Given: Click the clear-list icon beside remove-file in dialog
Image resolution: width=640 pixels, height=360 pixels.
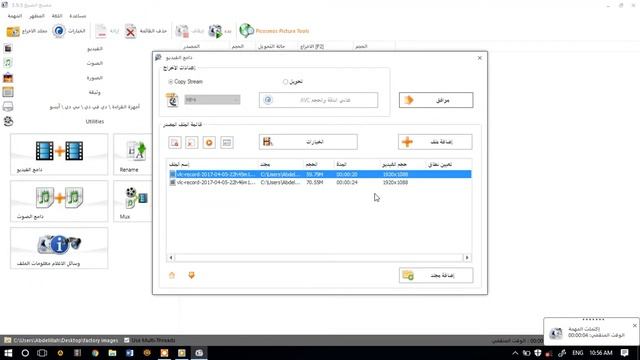Looking at the screenshot, I should (x=191, y=142).
